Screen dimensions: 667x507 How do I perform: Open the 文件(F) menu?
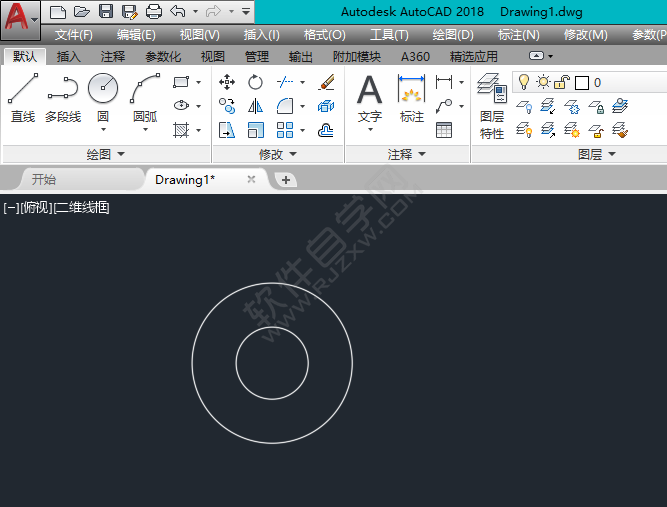pos(74,35)
